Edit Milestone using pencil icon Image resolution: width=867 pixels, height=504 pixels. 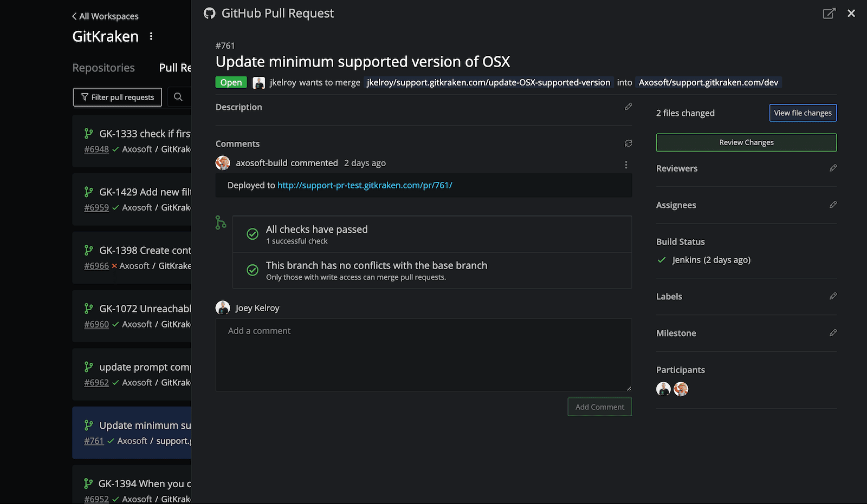[833, 333]
